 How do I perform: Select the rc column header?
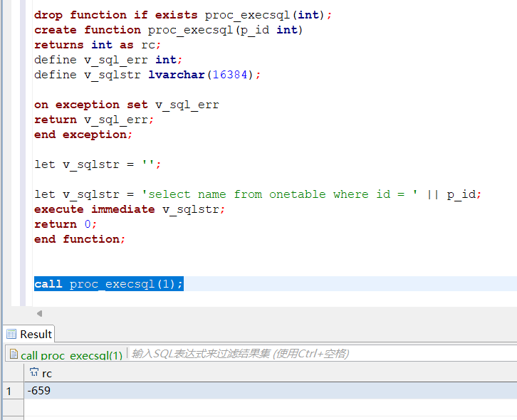coord(271,373)
